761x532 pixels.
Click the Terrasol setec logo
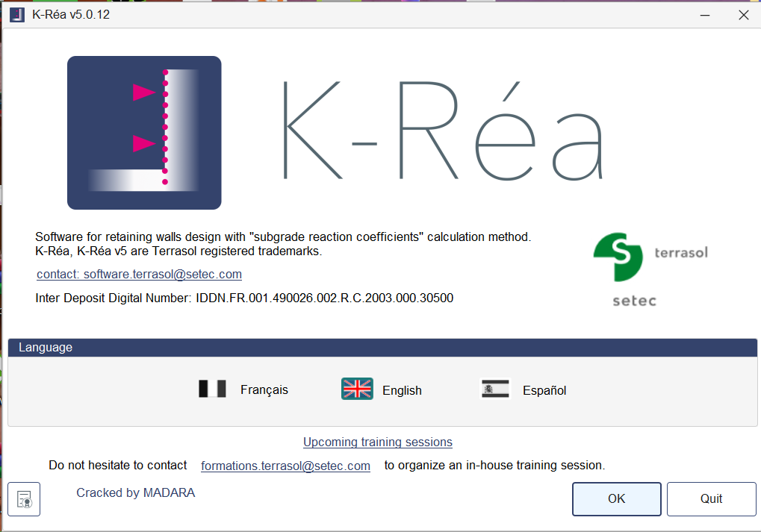650,269
